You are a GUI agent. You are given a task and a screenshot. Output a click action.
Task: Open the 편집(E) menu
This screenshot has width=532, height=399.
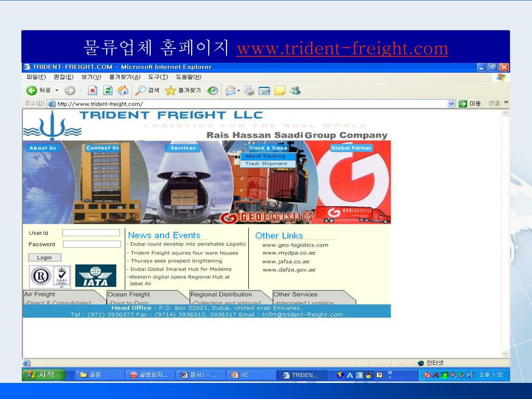tap(63, 77)
